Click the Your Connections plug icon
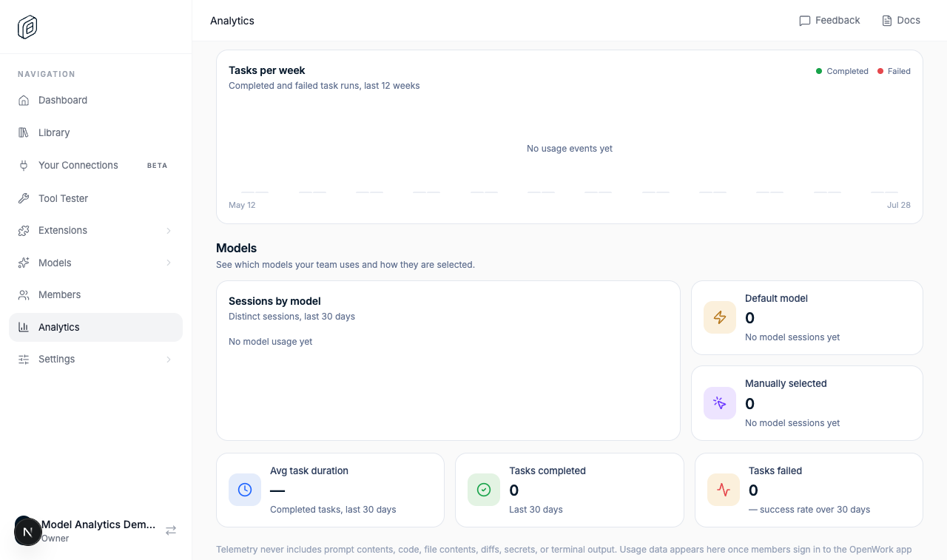947x560 pixels. (x=24, y=166)
